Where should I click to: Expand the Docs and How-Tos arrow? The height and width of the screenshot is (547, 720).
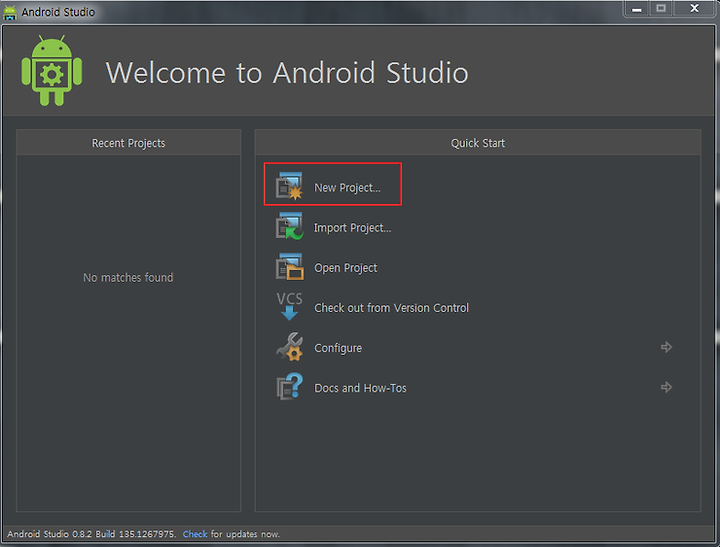[666, 387]
